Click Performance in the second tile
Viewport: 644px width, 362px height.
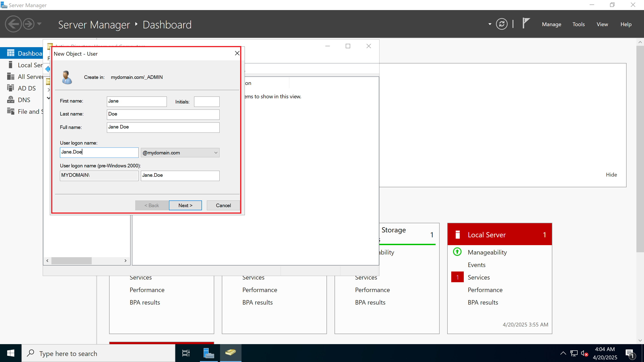(259, 290)
